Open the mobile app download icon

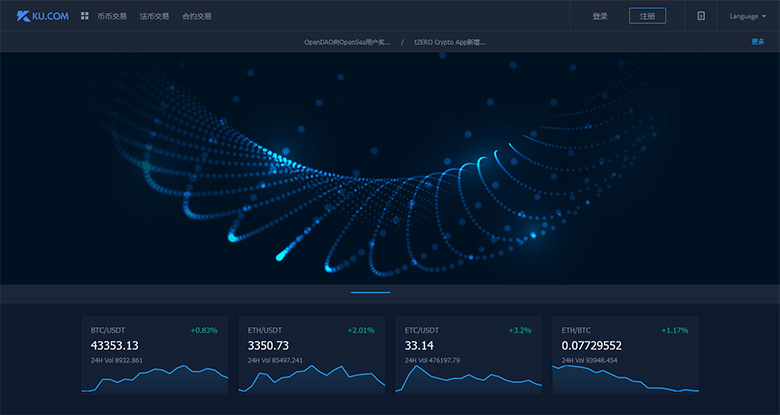coord(701,16)
